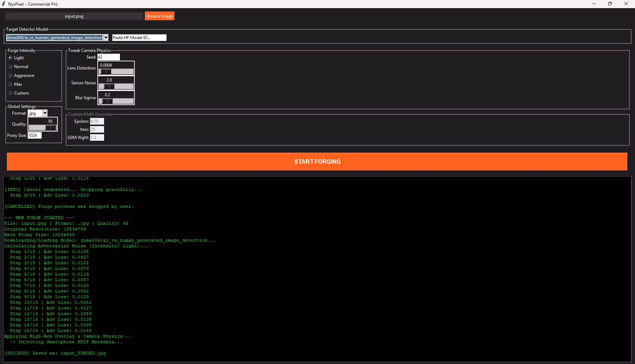
Task: Enable the Custom intensity option
Action: coord(18,93)
